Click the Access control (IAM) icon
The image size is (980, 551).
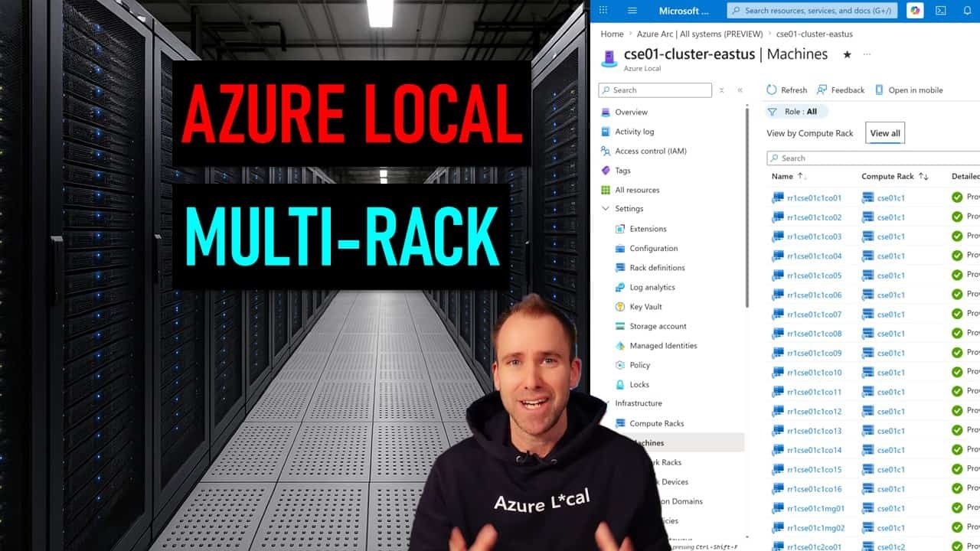point(606,151)
